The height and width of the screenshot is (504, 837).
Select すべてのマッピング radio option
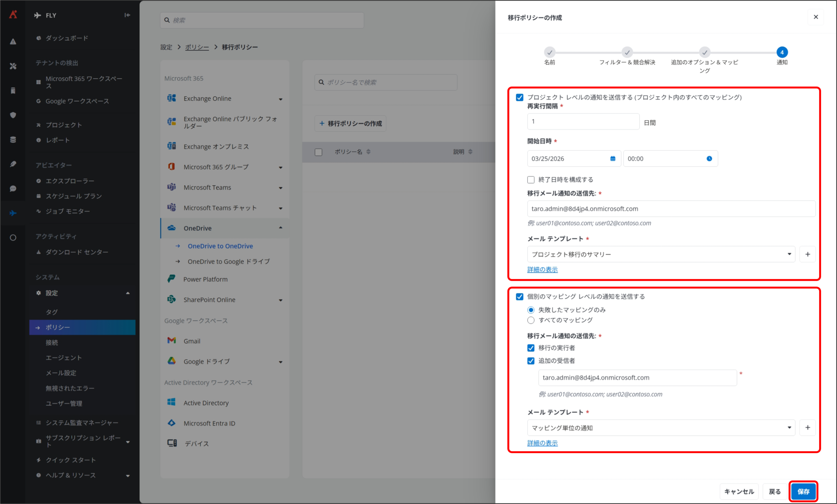(x=531, y=320)
